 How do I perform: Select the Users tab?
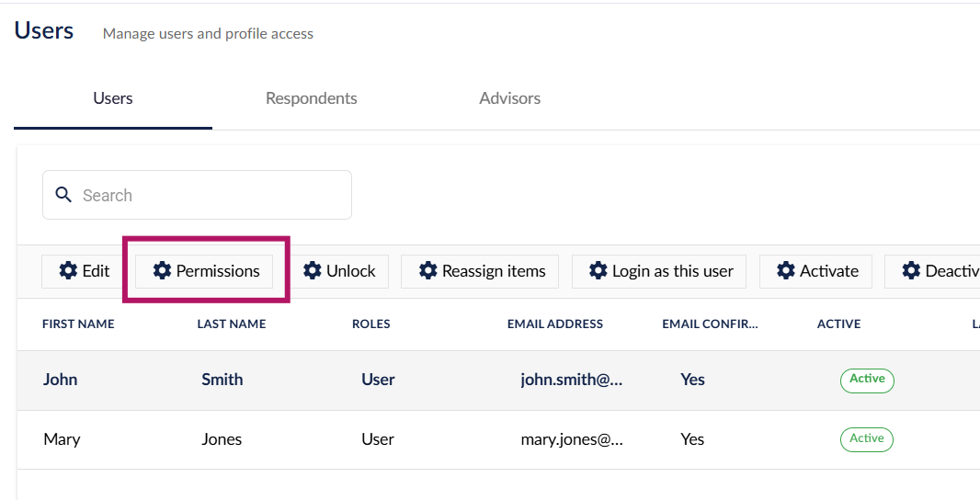tap(113, 98)
